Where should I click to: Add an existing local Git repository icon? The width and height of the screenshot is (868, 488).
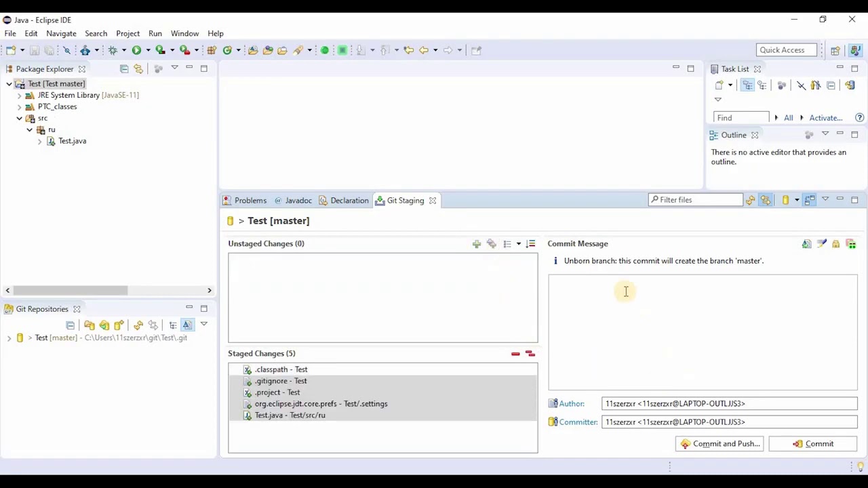(x=90, y=325)
